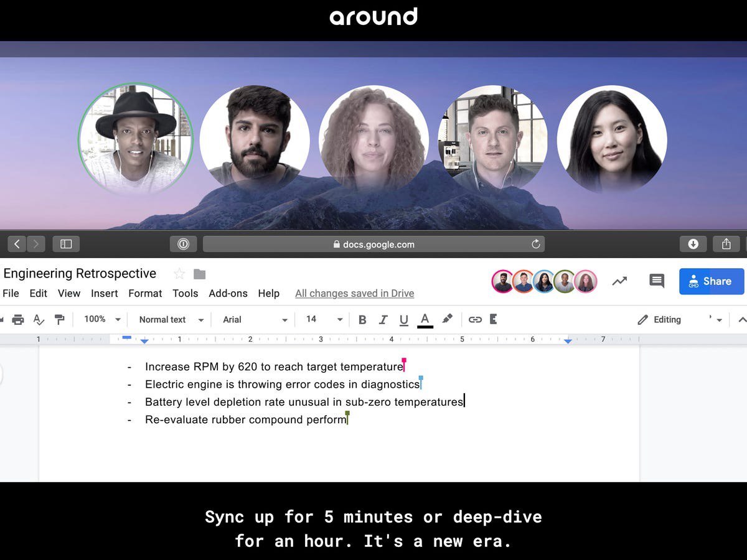The width and height of the screenshot is (747, 560).
Task: Toggle the Safari sidebar button
Action: pyautogui.click(x=66, y=244)
